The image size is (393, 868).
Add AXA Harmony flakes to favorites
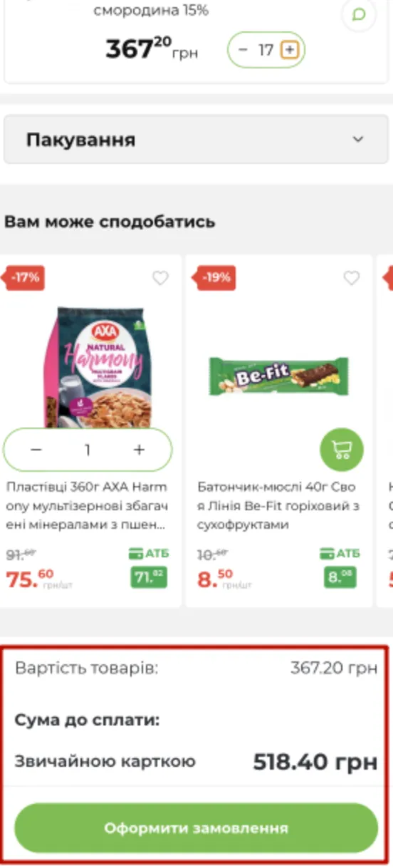click(161, 278)
